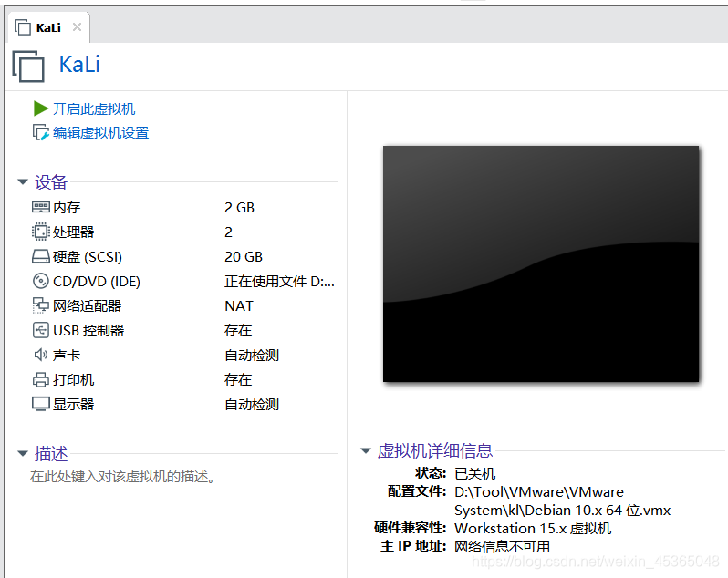Click the large KaLi virtual machine icon
The image size is (728, 578).
28,66
